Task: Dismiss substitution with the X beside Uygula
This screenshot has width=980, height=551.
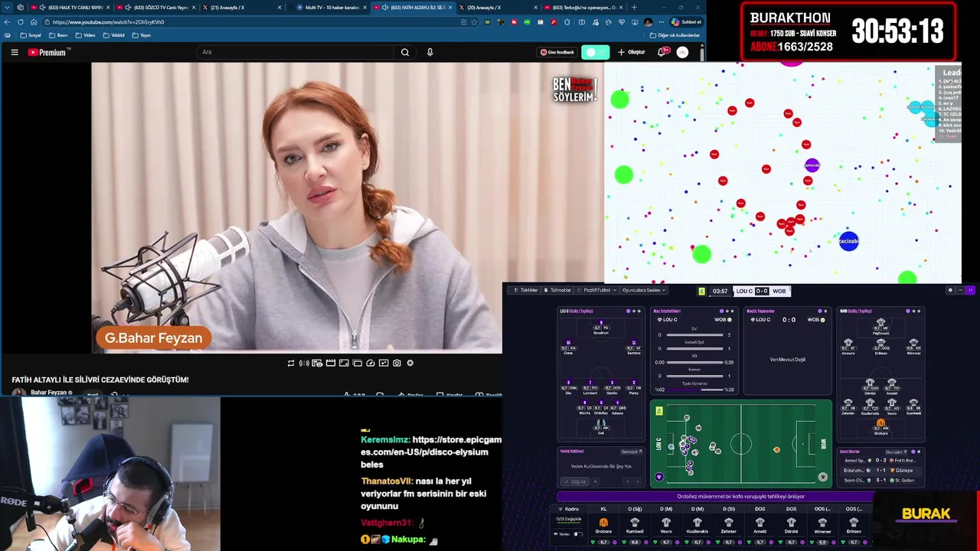Action: (x=595, y=481)
